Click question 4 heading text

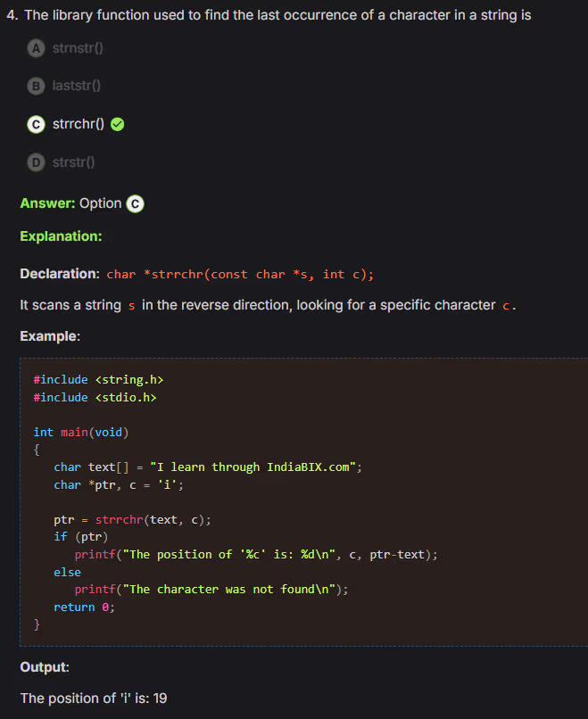277,15
